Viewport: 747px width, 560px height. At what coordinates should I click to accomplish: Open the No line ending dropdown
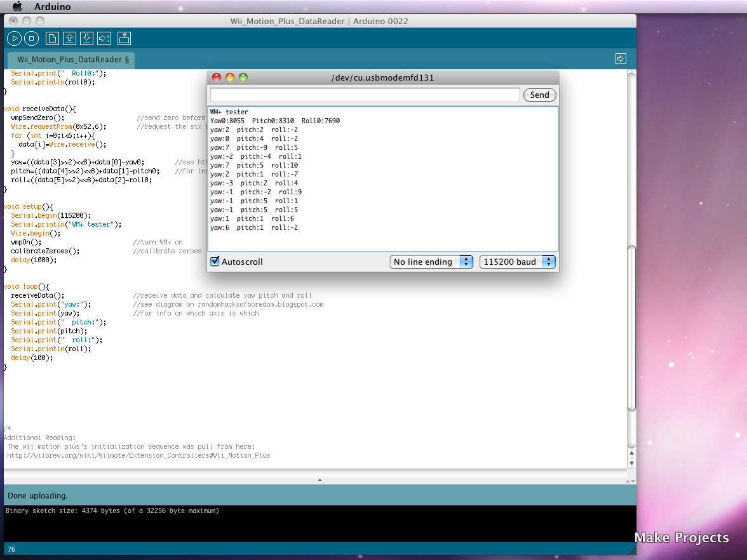click(x=431, y=262)
